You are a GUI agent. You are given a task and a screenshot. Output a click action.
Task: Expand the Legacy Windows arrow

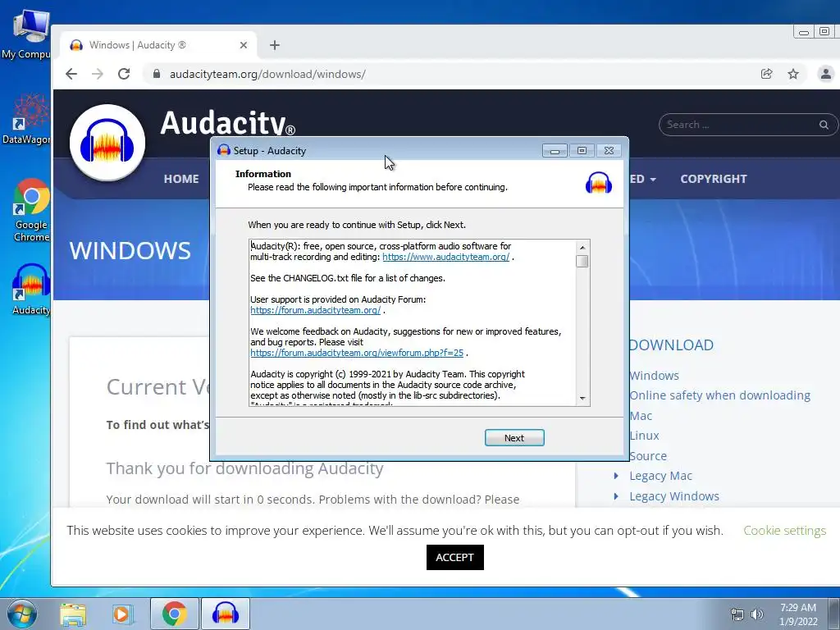point(616,496)
